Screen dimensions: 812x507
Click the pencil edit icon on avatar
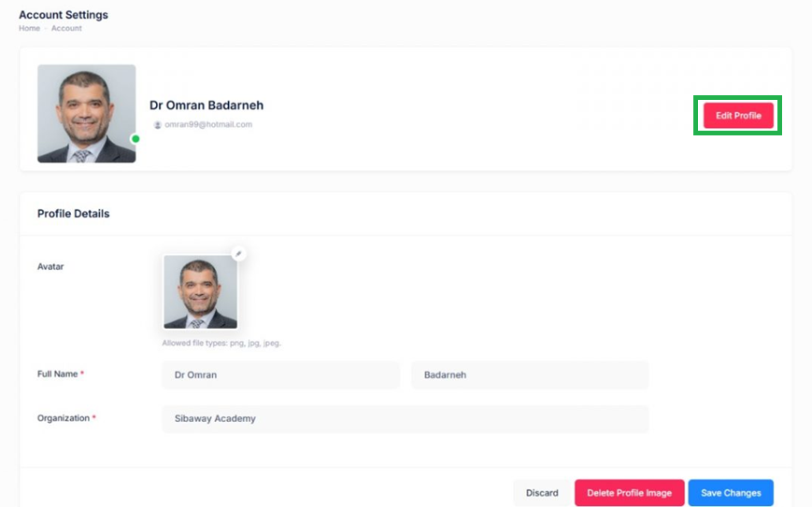[x=238, y=254]
